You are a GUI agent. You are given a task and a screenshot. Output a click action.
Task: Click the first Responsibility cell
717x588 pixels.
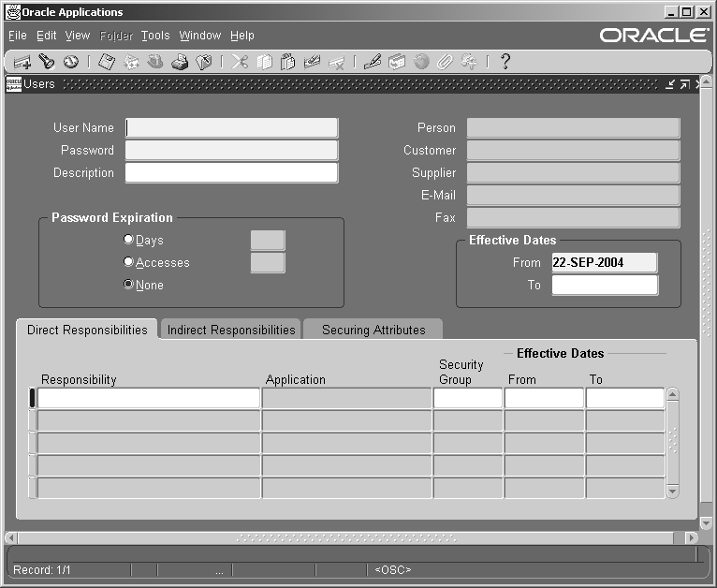pyautogui.click(x=149, y=398)
